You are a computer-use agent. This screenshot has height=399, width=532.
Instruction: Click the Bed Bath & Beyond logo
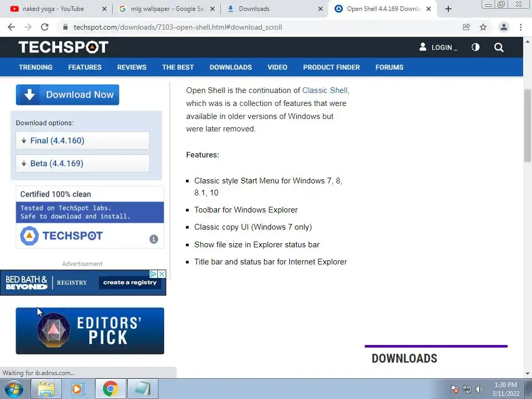coord(26,283)
